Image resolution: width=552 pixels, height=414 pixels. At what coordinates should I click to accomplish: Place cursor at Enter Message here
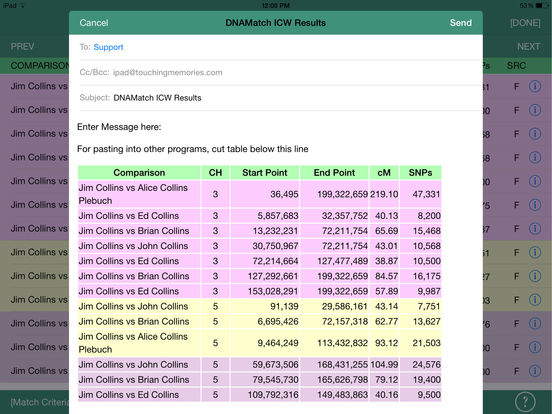119,127
